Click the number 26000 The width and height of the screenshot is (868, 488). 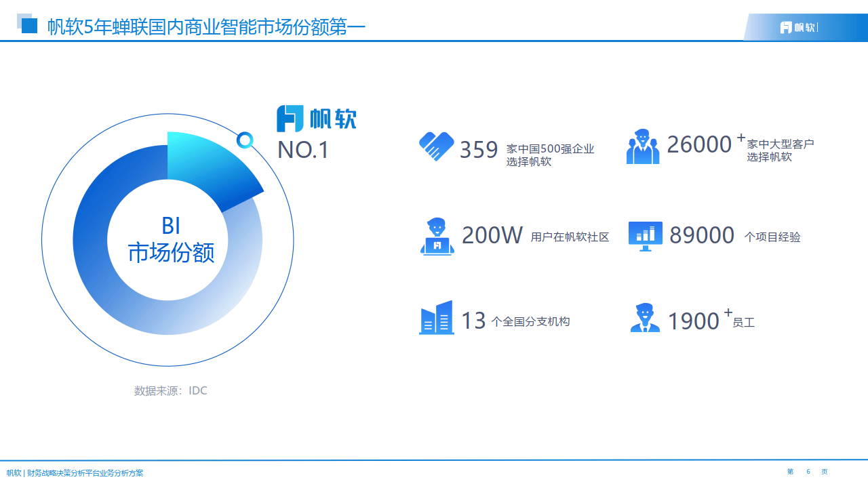click(699, 144)
